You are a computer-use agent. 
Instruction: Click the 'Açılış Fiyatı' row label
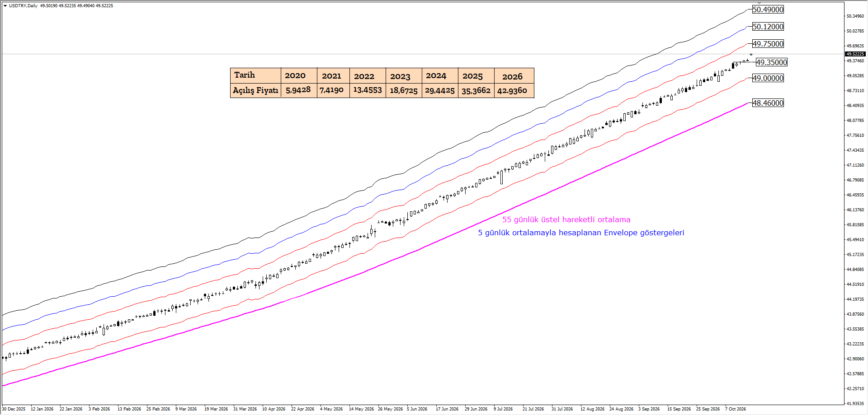click(x=255, y=90)
